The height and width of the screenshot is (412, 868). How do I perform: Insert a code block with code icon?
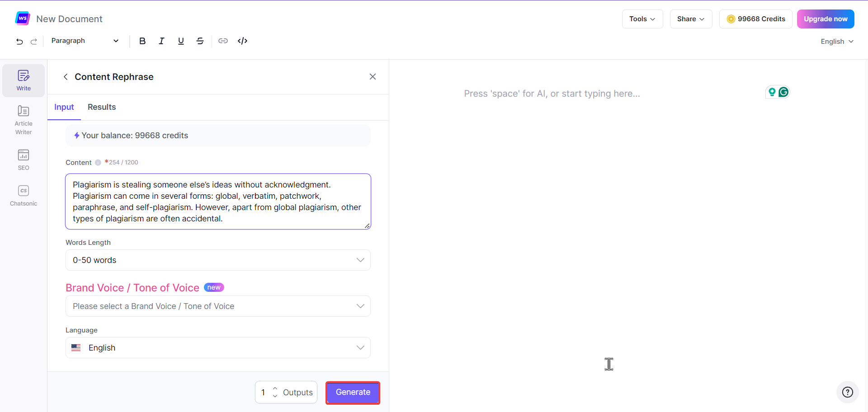[x=242, y=41]
